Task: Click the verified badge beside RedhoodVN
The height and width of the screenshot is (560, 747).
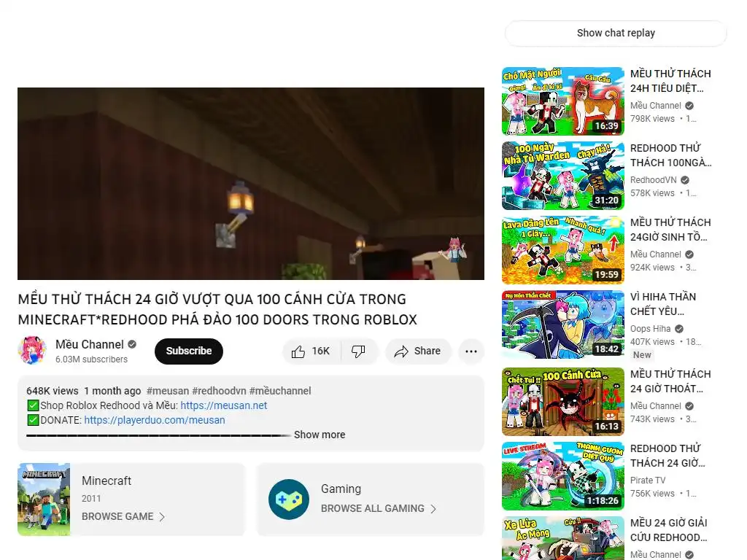Action: pos(685,180)
